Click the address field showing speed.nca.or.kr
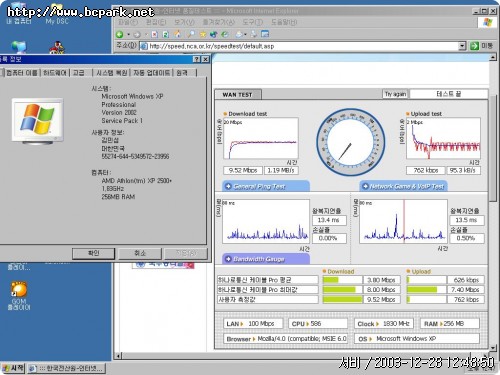500x375 pixels. (303, 46)
